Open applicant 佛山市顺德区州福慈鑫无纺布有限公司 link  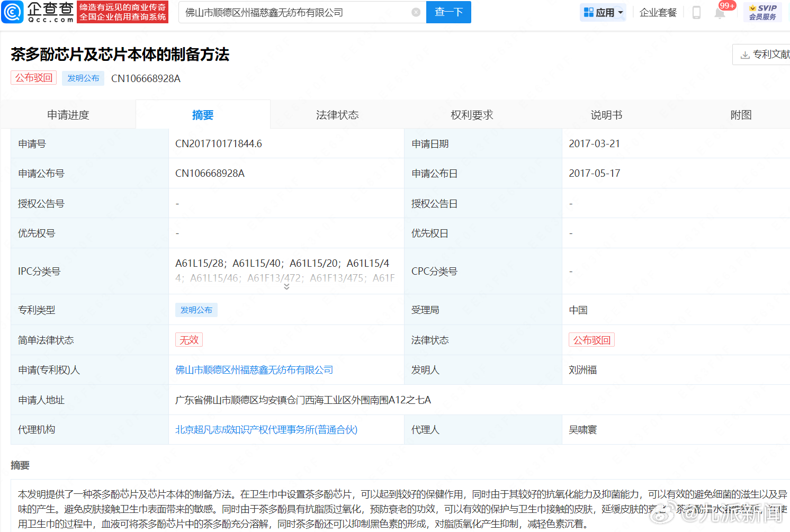(x=254, y=370)
